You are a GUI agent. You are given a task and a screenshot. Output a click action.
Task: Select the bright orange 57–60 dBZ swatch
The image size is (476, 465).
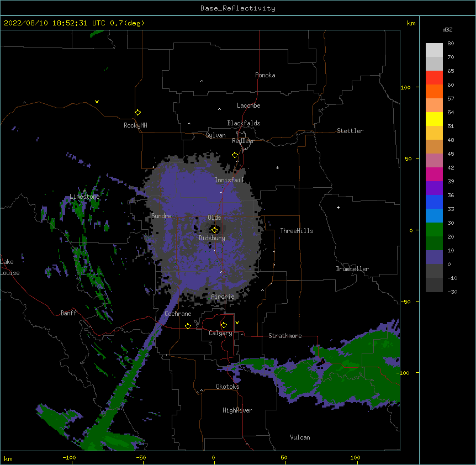434,91
